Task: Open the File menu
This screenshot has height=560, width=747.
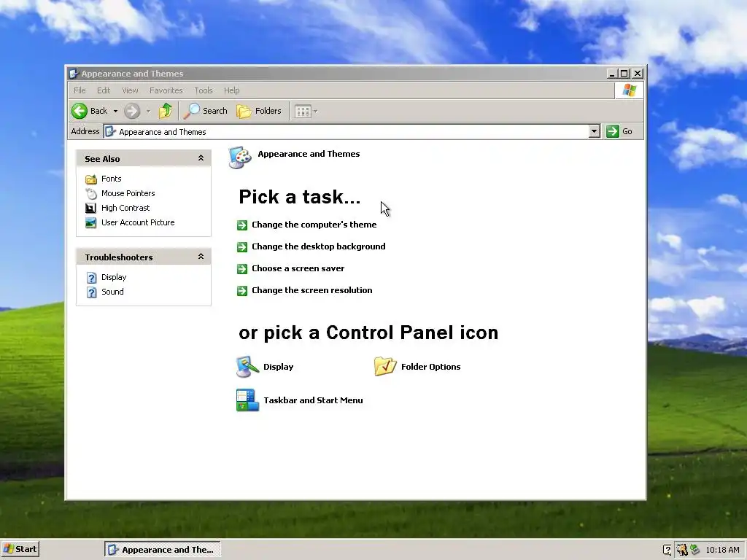Action: click(x=80, y=90)
